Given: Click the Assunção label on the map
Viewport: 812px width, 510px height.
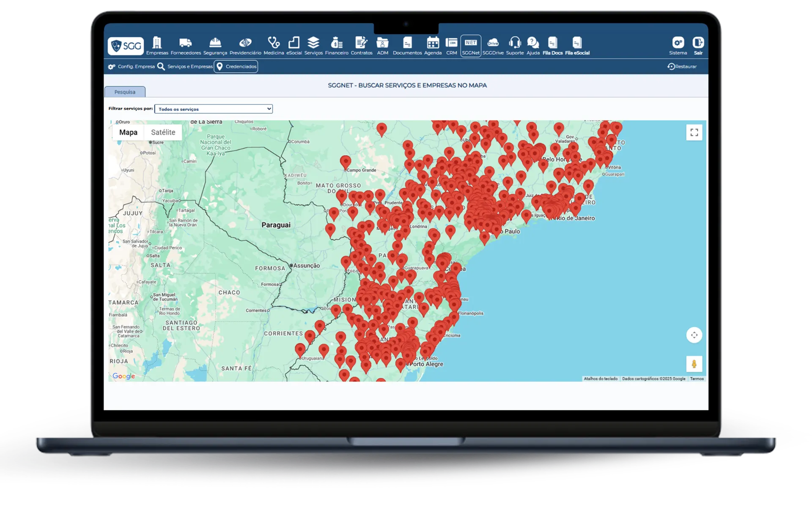Looking at the screenshot, I should (307, 266).
